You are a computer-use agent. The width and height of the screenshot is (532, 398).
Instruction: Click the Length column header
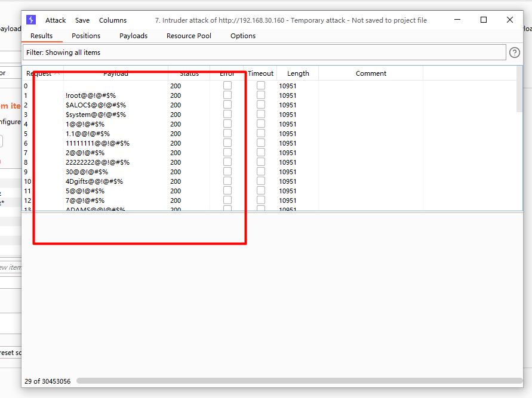coord(297,73)
